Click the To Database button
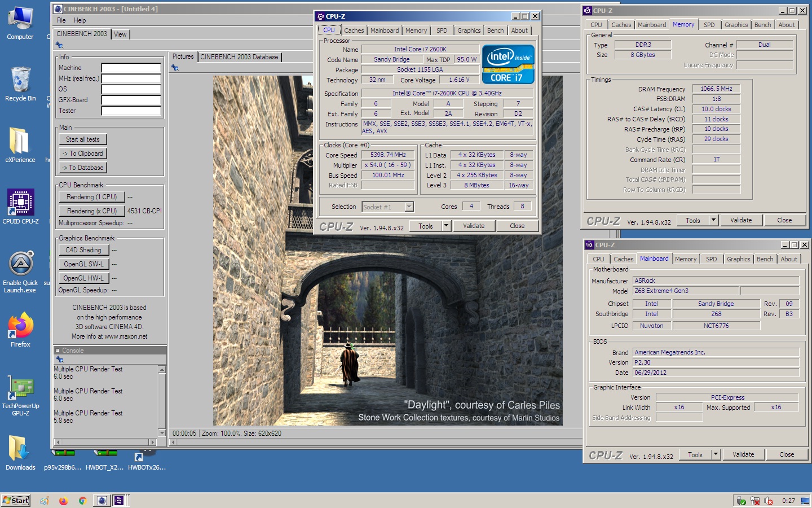This screenshot has width=812, height=508. 83,168
